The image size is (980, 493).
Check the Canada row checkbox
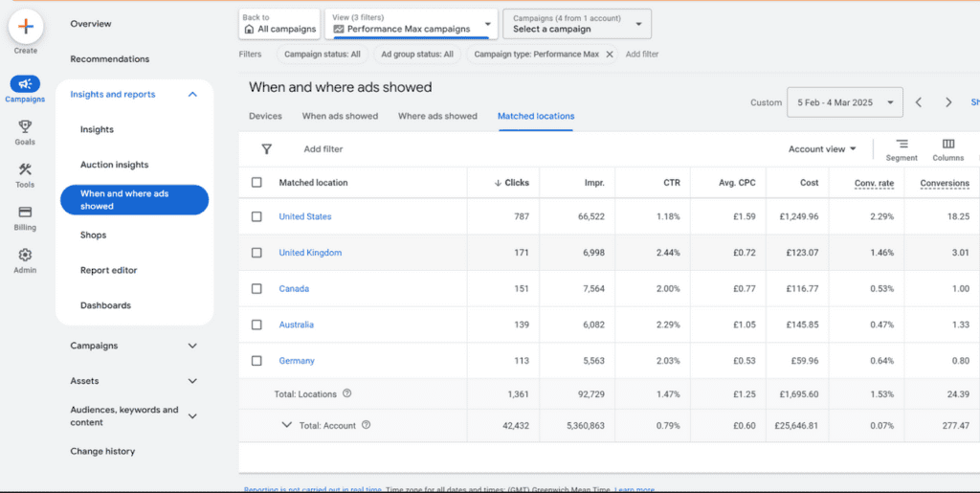click(x=256, y=289)
